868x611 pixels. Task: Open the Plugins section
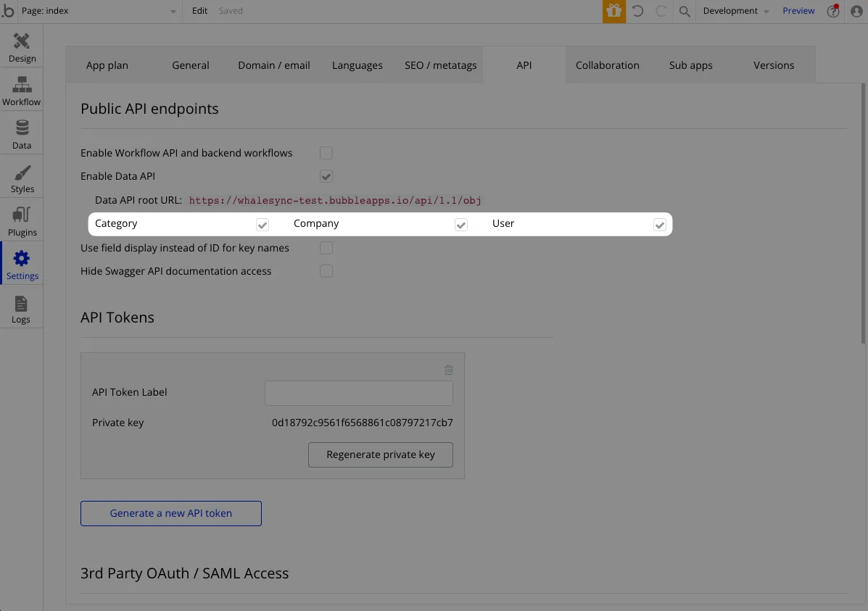pos(22,221)
